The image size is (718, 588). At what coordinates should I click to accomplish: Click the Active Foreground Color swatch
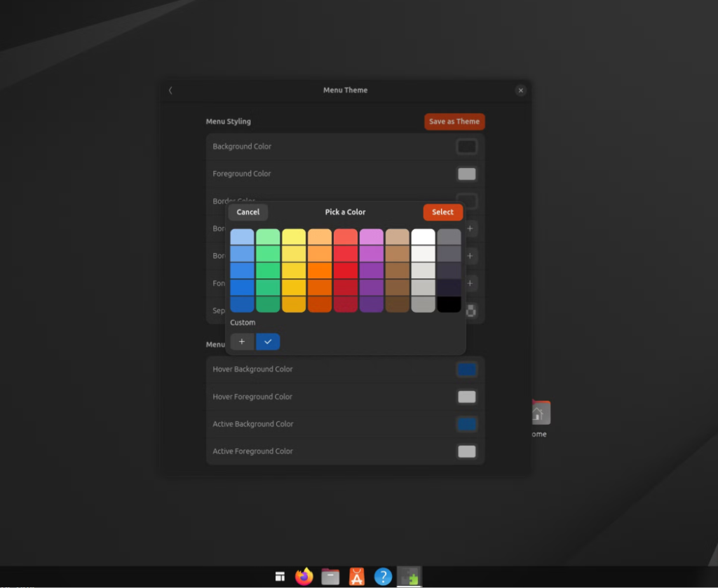pyautogui.click(x=466, y=451)
